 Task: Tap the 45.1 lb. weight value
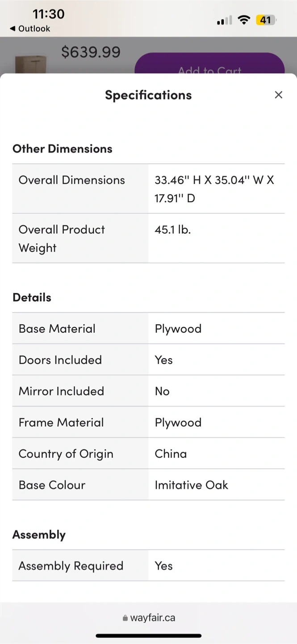[x=172, y=229]
